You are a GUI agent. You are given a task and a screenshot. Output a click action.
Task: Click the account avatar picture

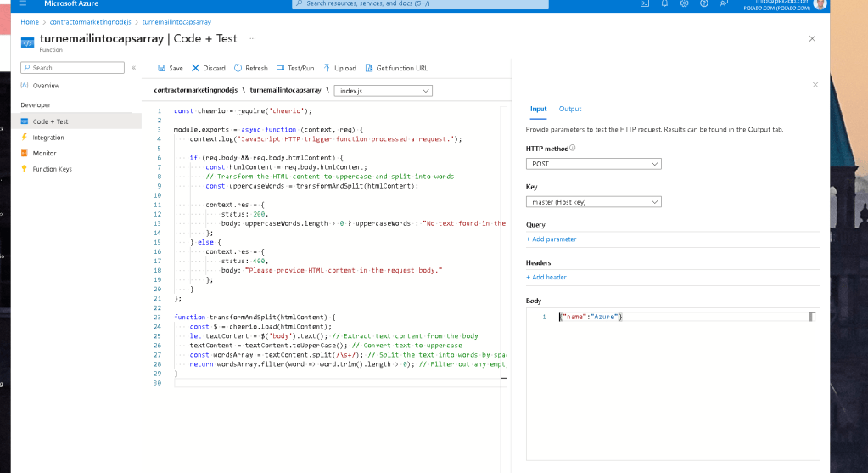click(x=820, y=4)
